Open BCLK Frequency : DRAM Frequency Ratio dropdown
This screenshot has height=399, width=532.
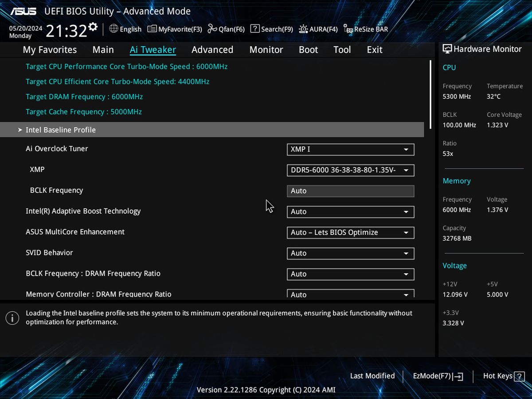coord(351,274)
